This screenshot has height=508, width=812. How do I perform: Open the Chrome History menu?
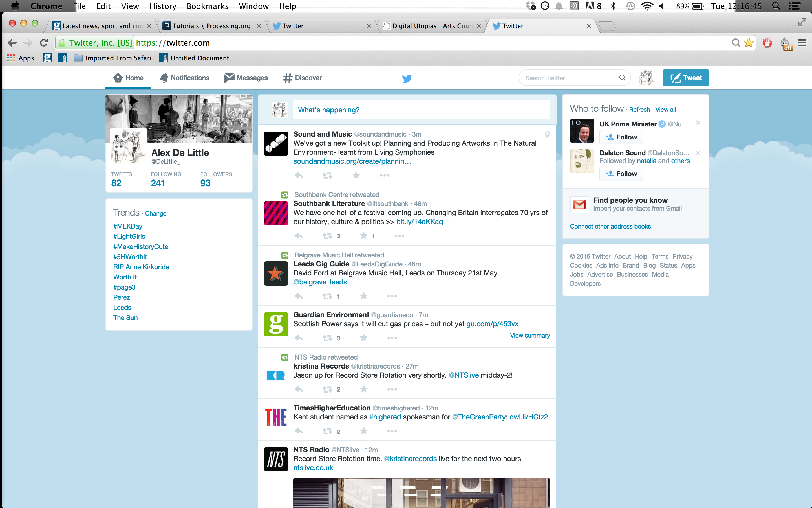[x=163, y=6]
